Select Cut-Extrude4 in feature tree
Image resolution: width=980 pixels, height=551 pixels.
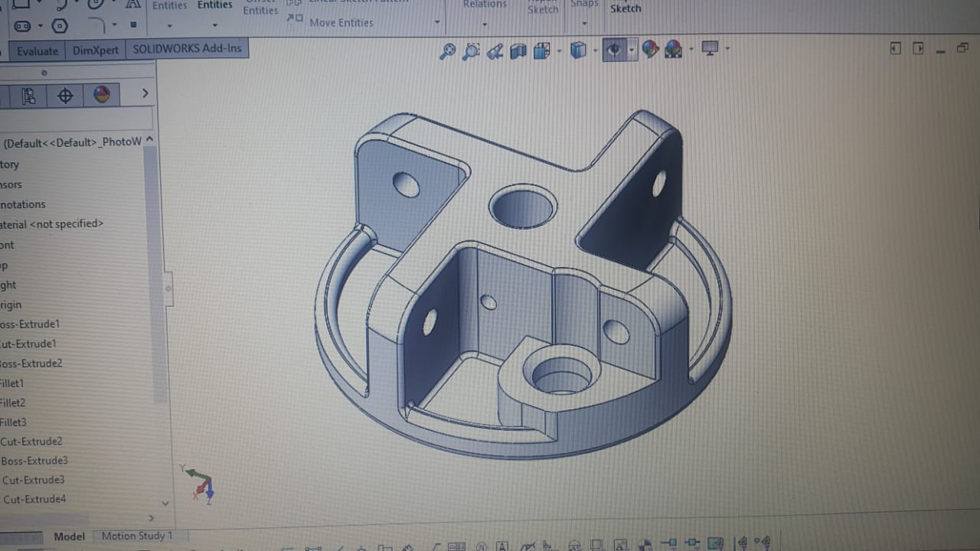[34, 499]
